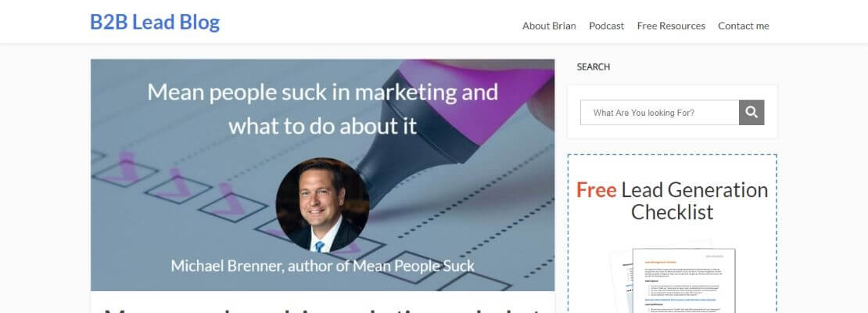Screen dimensions: 868x313
Task: Click the purple checkmark boxes in banner
Action: 180,180
